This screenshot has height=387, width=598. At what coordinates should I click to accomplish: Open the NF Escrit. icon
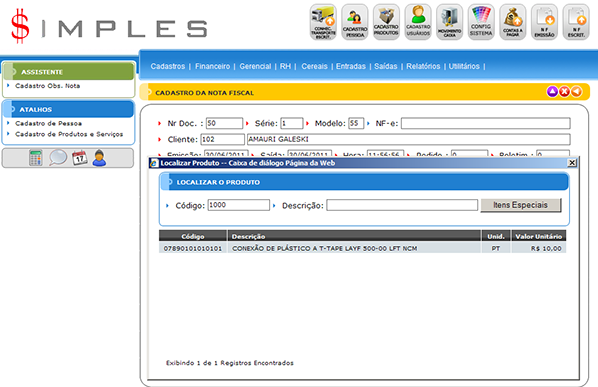pyautogui.click(x=576, y=22)
